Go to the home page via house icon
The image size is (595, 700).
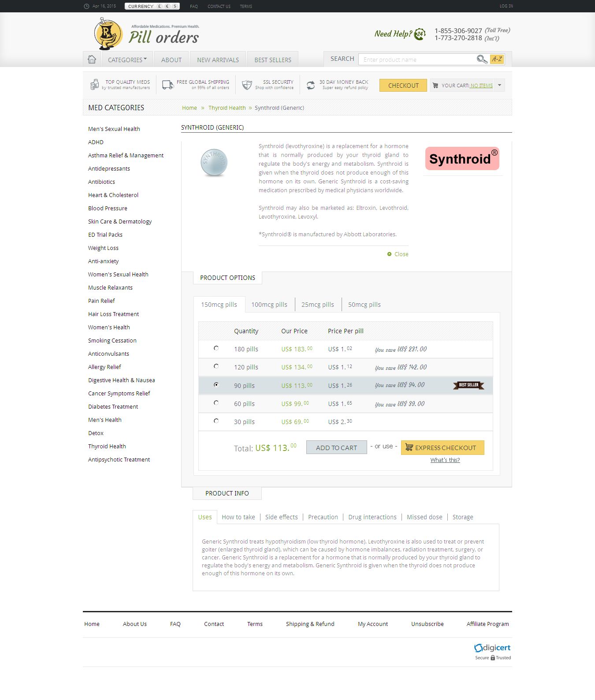(x=92, y=59)
